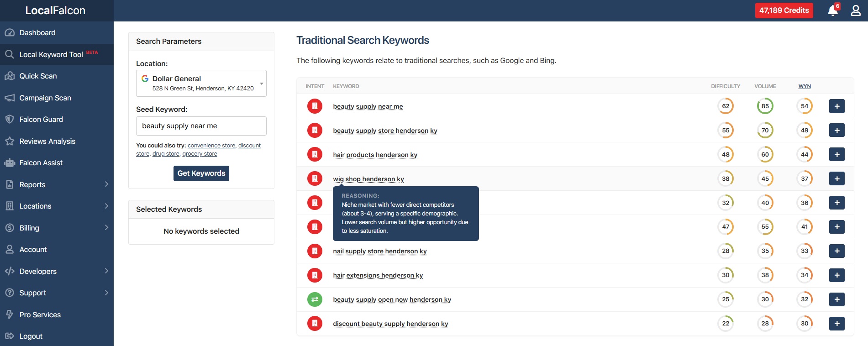Add beauty supply open now henderson ky keyword

836,299
